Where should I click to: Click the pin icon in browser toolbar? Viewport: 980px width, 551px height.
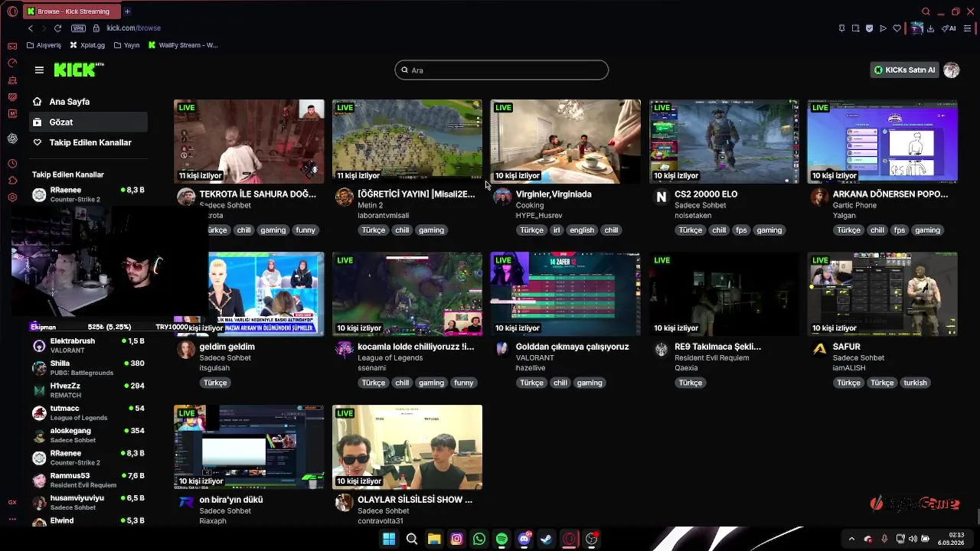pyautogui.click(x=841, y=28)
